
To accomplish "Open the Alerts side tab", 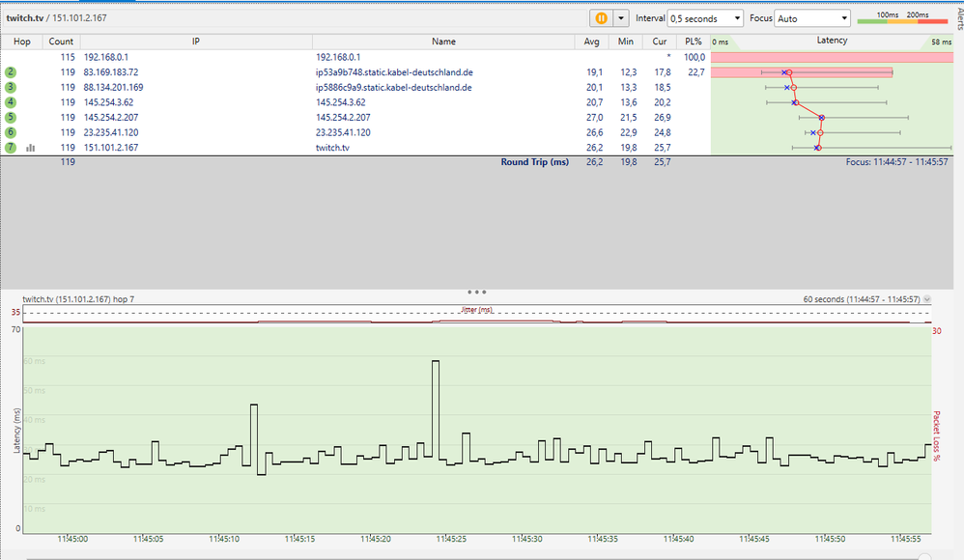I will [x=960, y=18].
